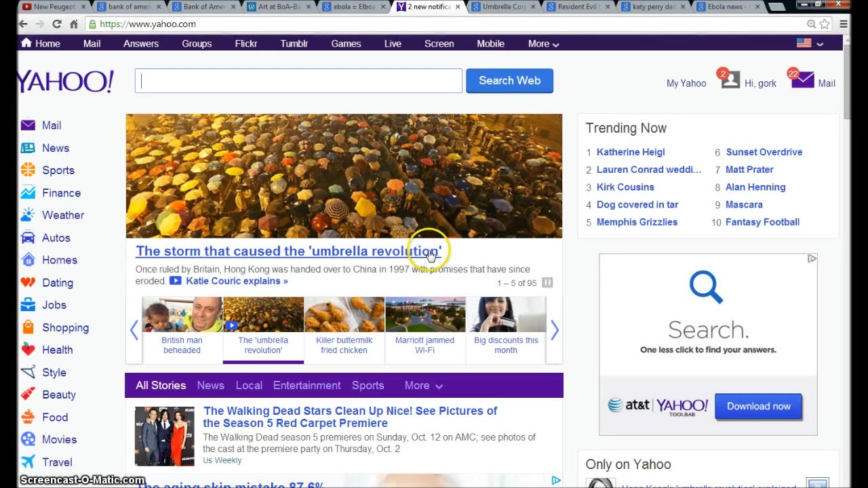The width and height of the screenshot is (868, 488).
Task: Open the Style hanger icon
Action: tap(28, 372)
